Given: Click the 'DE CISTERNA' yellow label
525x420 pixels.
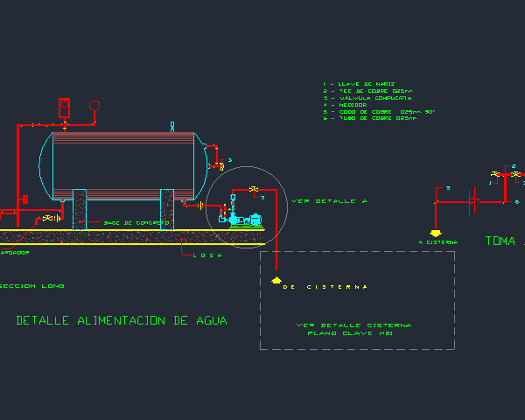Looking at the screenshot, I should point(325,287).
